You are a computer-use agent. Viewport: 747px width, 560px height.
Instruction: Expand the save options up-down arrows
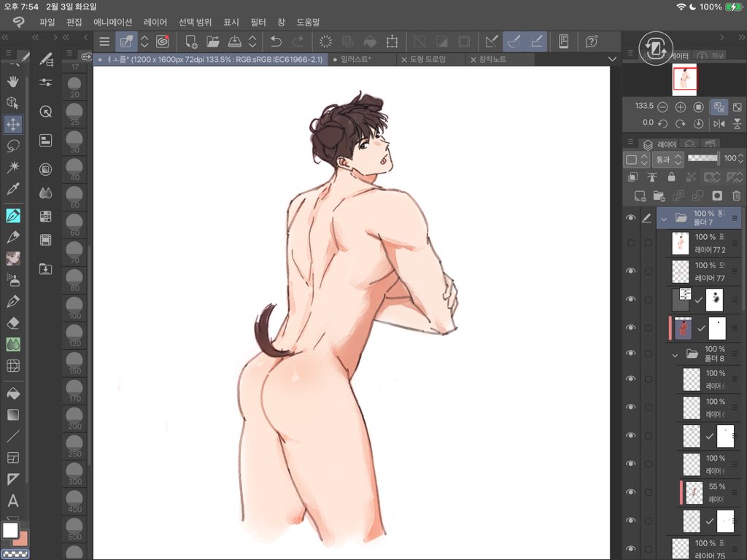tap(252, 42)
